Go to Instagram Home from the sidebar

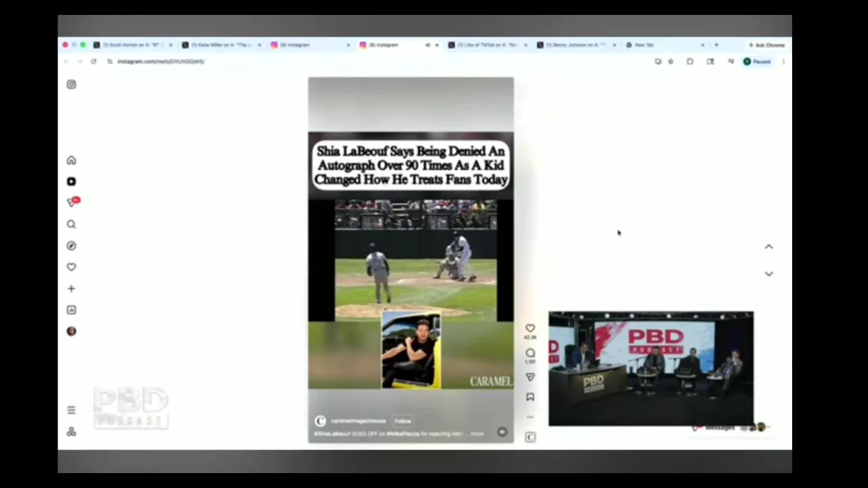pyautogui.click(x=71, y=161)
